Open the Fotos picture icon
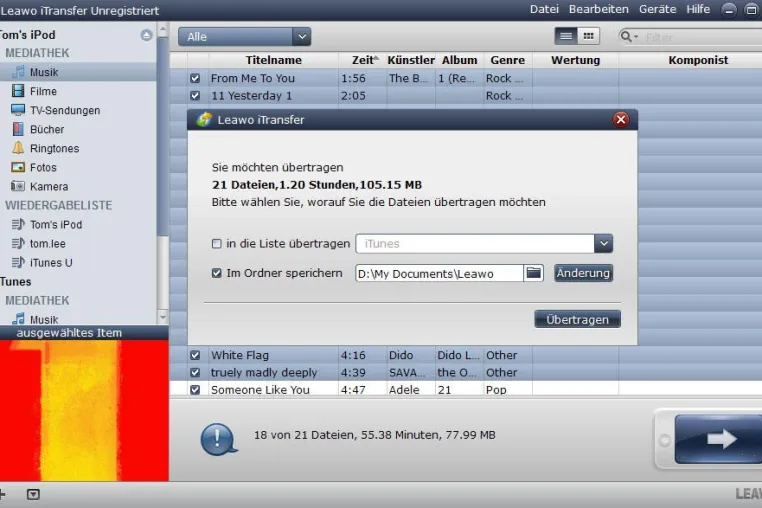The width and height of the screenshot is (762, 508). click(18, 167)
